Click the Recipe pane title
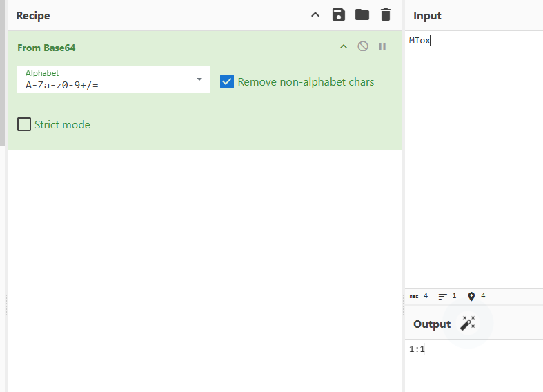 pyautogui.click(x=33, y=15)
